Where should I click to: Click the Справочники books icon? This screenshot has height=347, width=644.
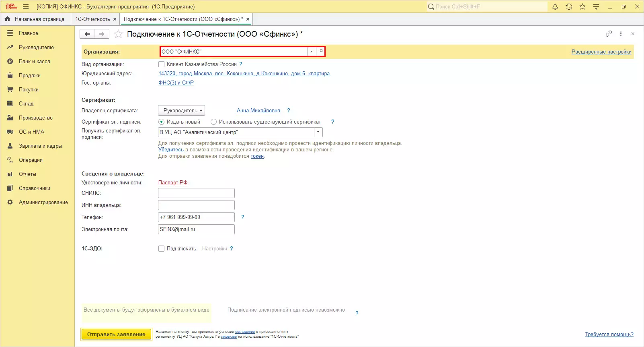(10, 188)
